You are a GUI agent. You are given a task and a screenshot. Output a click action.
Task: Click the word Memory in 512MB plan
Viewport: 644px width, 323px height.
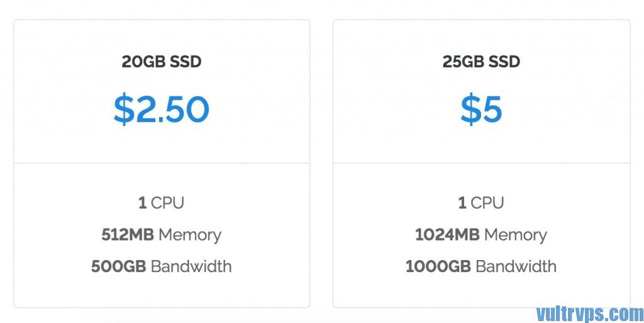coord(190,235)
